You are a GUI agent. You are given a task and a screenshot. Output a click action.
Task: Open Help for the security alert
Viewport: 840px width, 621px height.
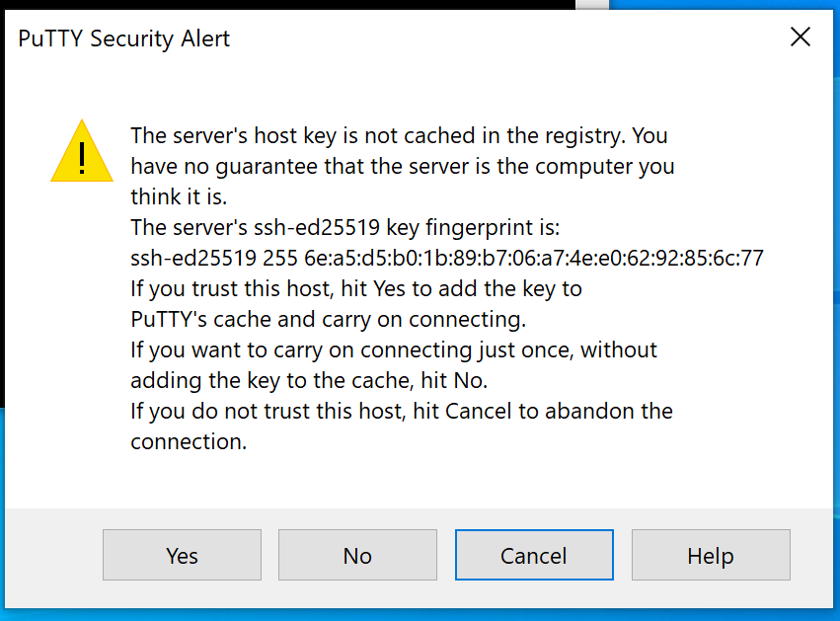click(711, 556)
